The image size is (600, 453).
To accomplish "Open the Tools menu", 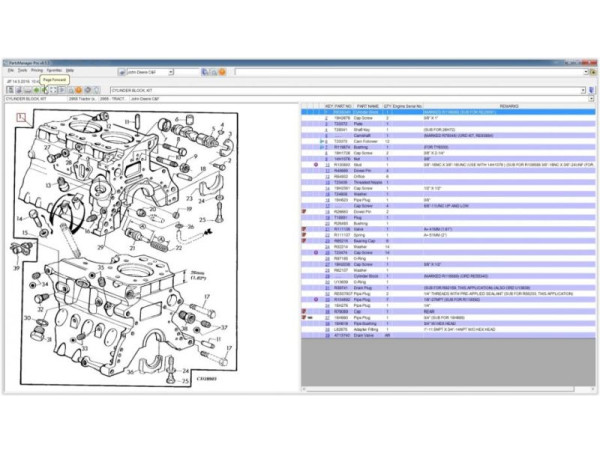I will pyautogui.click(x=23, y=71).
